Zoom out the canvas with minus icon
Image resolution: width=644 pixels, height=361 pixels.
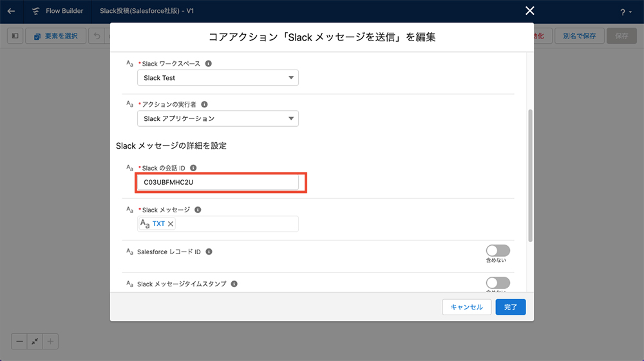coord(19,341)
